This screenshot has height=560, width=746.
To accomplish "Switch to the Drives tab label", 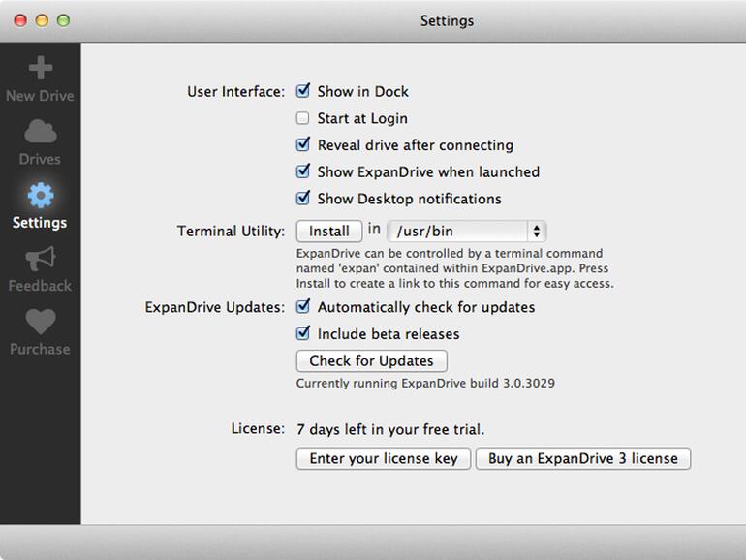I will point(40,159).
